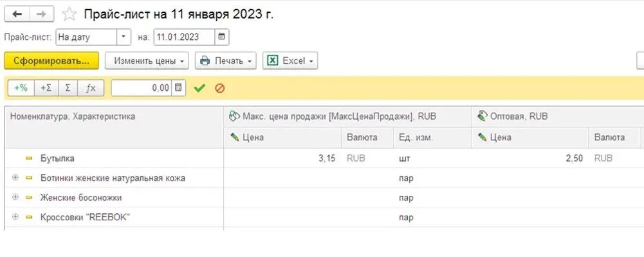Click the pencil icon in Макс. цена Цена subheader
Viewport: 644px width, 257px height.
click(235, 137)
